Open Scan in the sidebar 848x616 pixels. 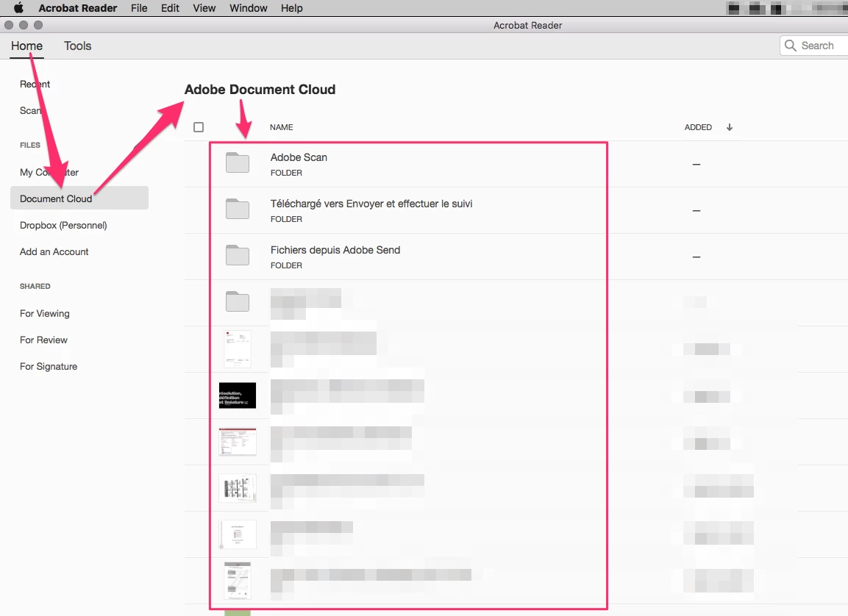tap(30, 110)
